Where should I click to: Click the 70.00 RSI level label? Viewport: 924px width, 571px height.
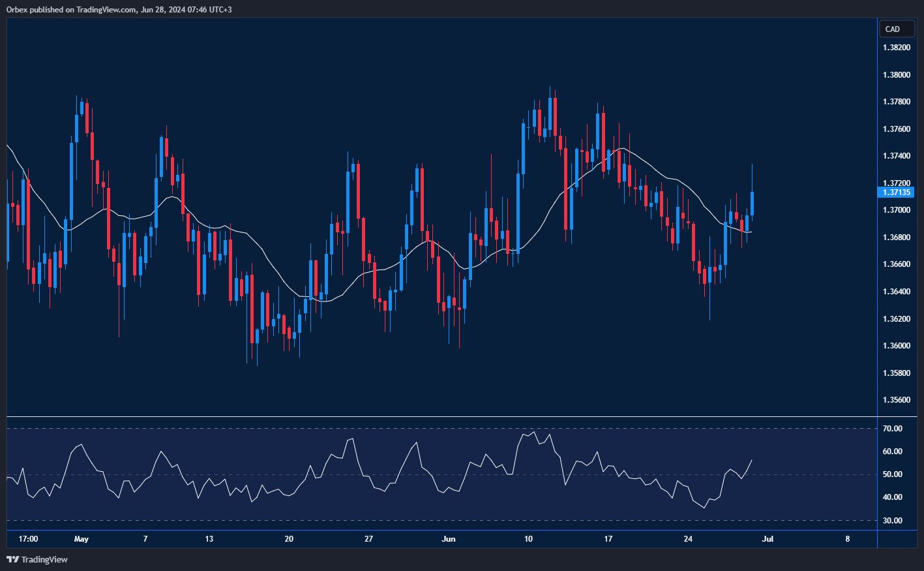pyautogui.click(x=893, y=429)
